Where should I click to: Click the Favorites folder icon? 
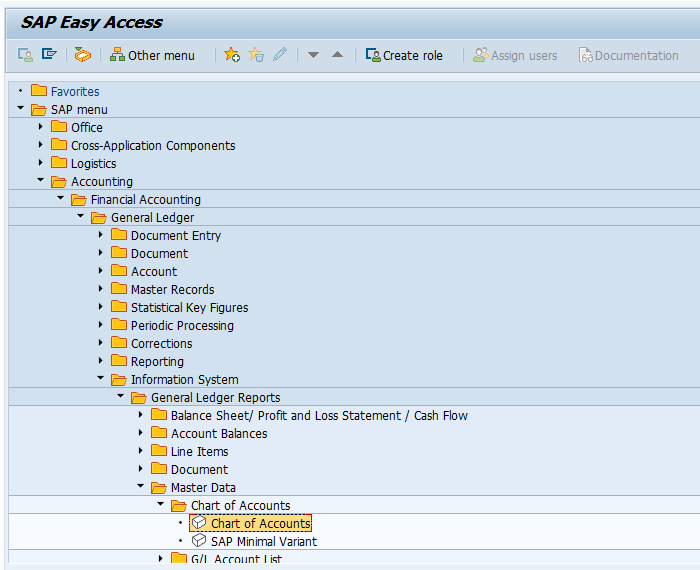click(x=39, y=90)
